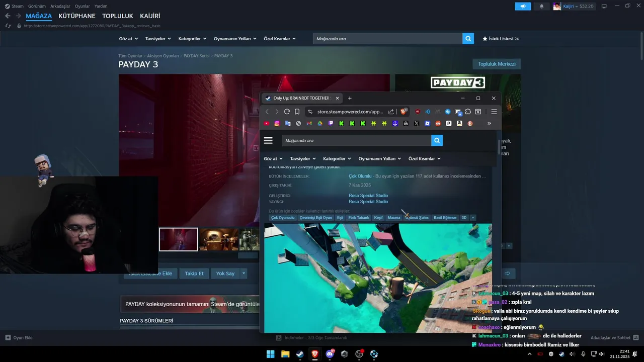This screenshot has height=362, width=644.
Task: Switch to the TOPLULUK tab in Steam
Action: pyautogui.click(x=118, y=16)
